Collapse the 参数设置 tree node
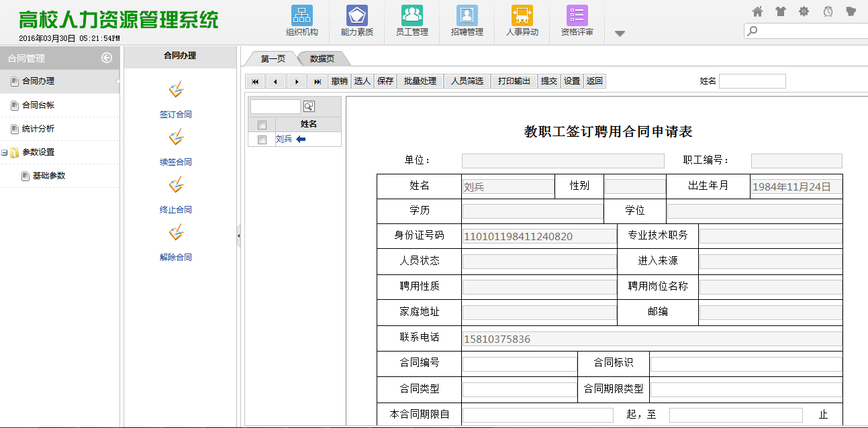This screenshot has height=428, width=868. 5,152
